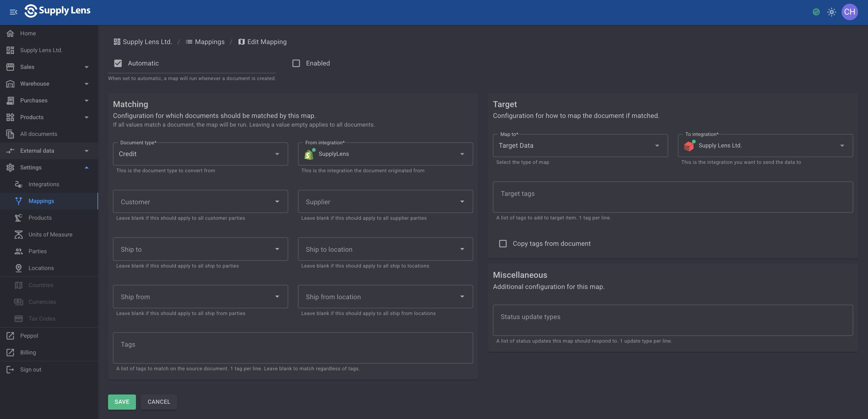Image resolution: width=868 pixels, height=419 pixels.
Task: Click the Sign out icon
Action: click(x=10, y=369)
